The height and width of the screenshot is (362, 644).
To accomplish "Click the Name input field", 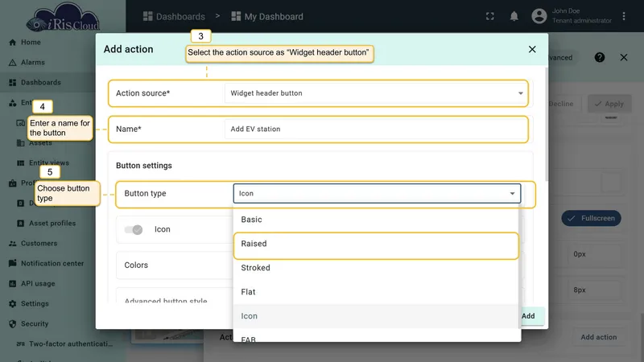I will pyautogui.click(x=376, y=129).
